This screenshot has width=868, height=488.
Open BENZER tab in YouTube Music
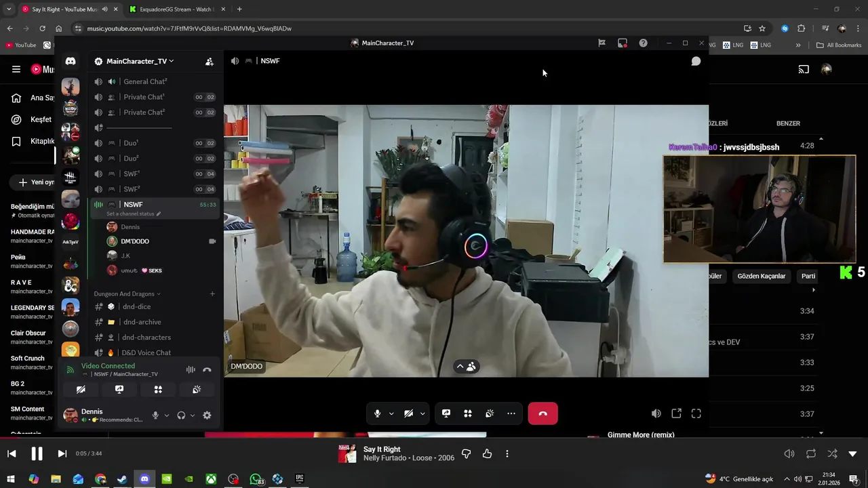click(788, 123)
